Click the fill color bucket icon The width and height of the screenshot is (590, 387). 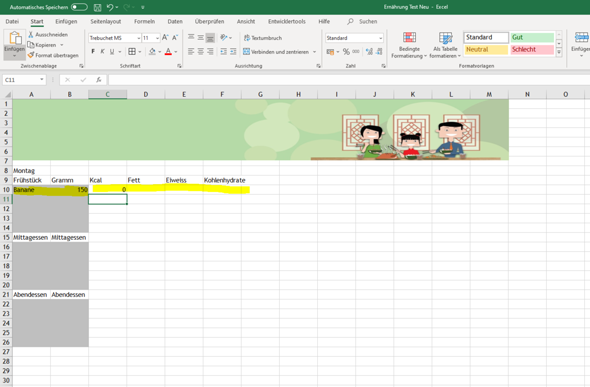(x=152, y=52)
